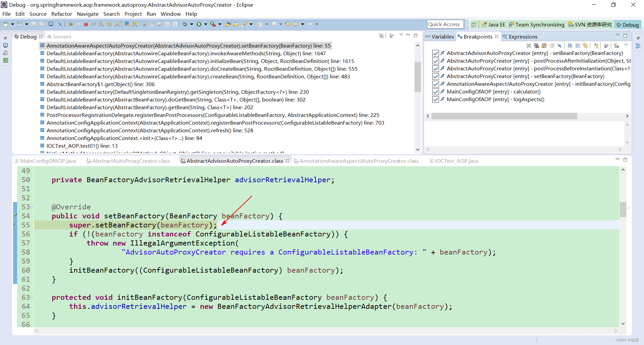Screen dimensions: 644x345
Task: Open the Navigate menu
Action: click(x=88, y=14)
